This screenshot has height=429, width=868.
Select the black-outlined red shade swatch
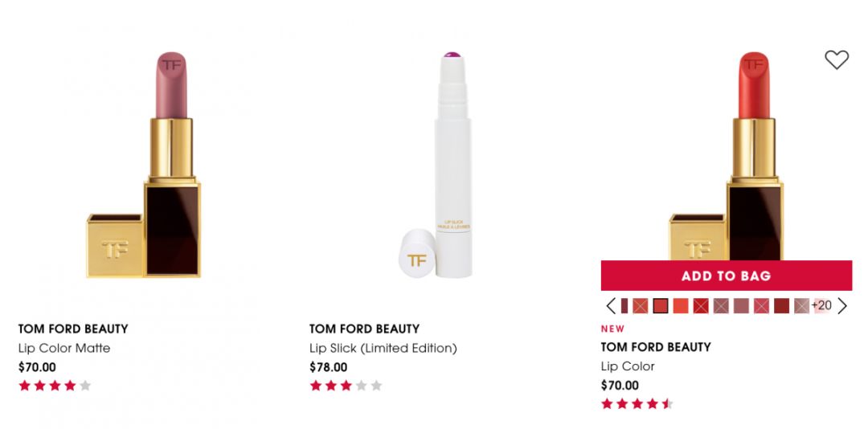point(661,306)
